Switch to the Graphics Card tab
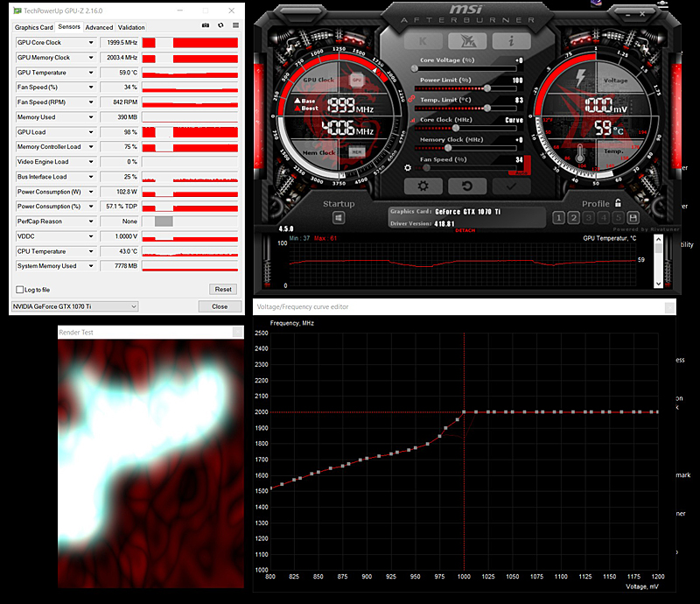Viewport: 700px width, 604px height. point(33,27)
